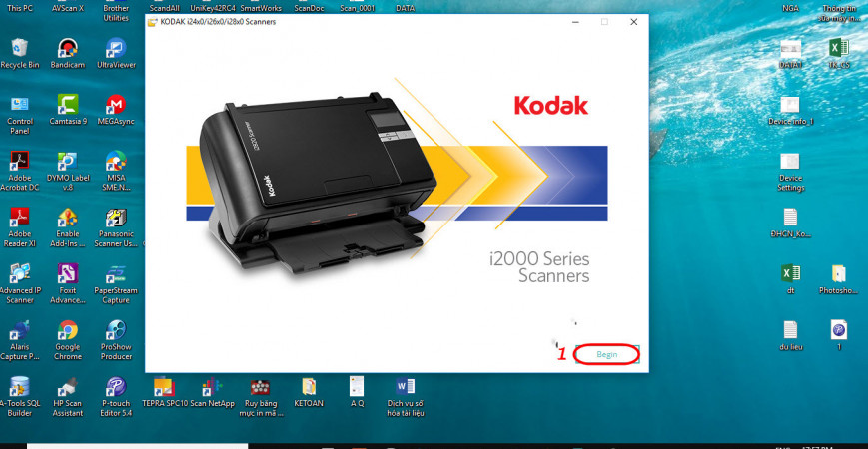Click the i2000 Series Scanners text

coord(539,267)
